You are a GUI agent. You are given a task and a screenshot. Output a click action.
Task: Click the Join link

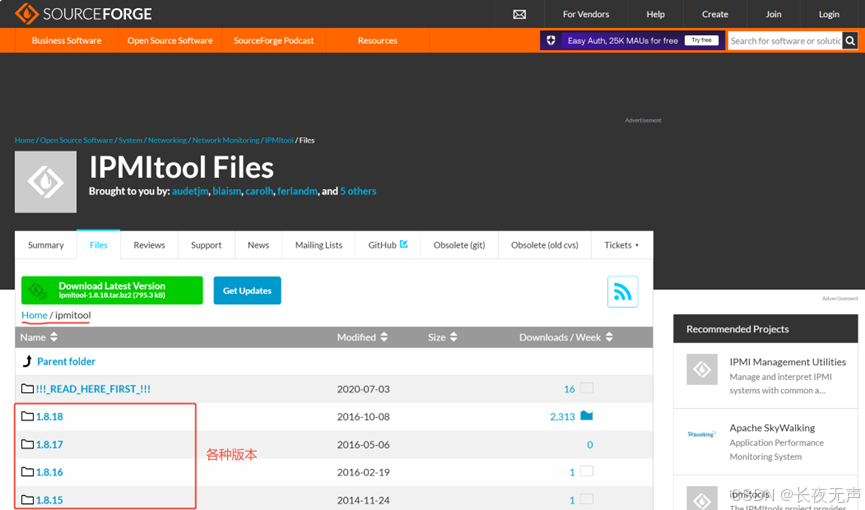(773, 14)
